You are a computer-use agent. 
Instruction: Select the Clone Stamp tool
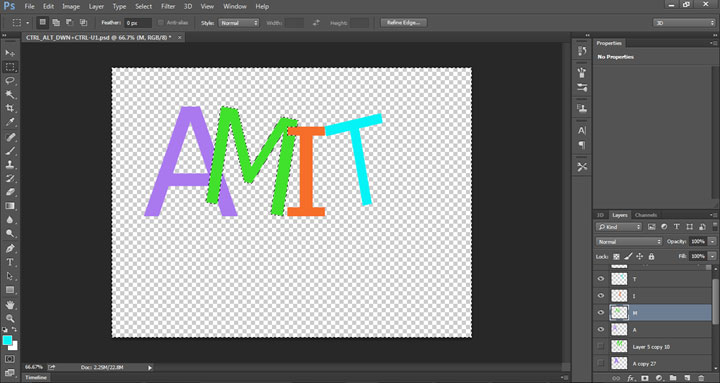pos(10,164)
